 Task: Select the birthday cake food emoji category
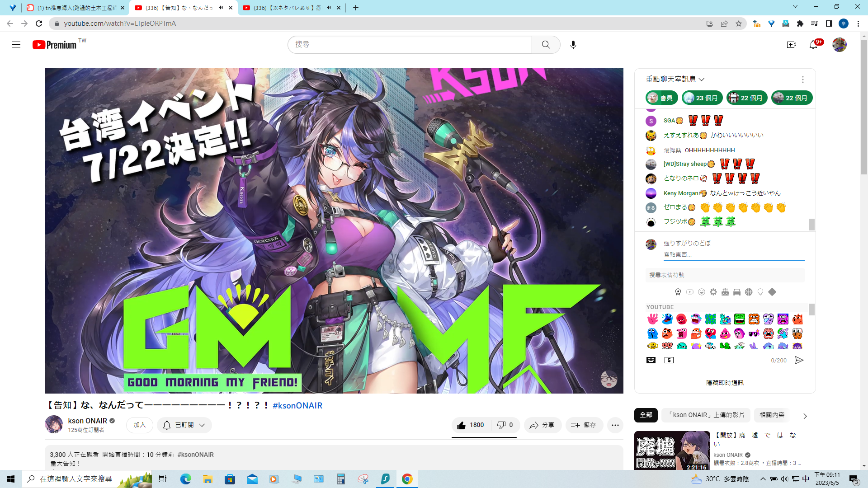[725, 292]
